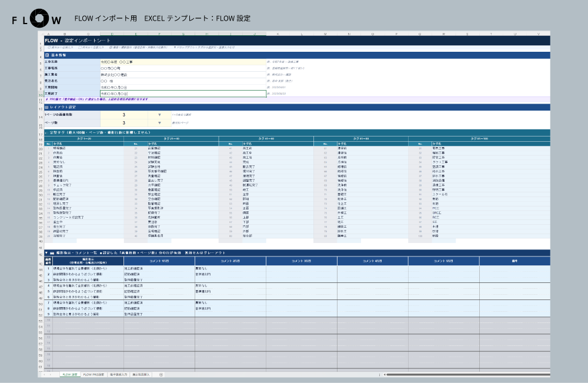588x383 pixels.
Task: Open the fourth sheet tab next to 電子黒板入力
Action: pyautogui.click(x=141, y=375)
